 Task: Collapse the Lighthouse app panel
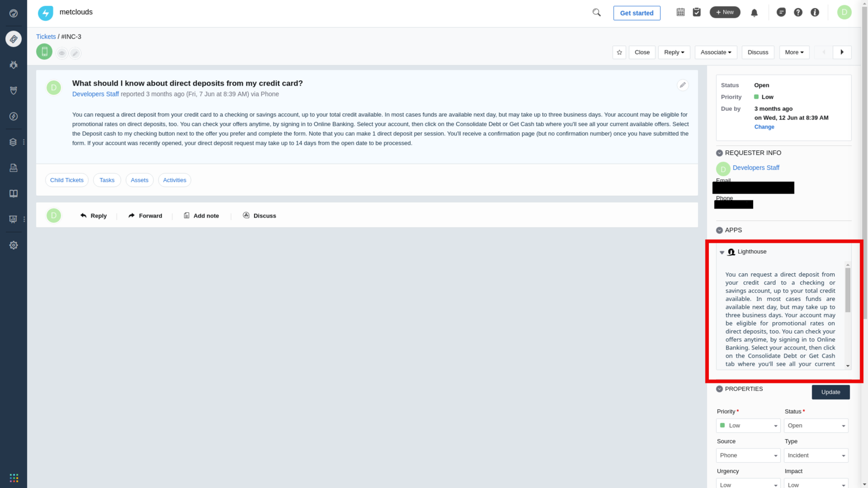point(722,252)
